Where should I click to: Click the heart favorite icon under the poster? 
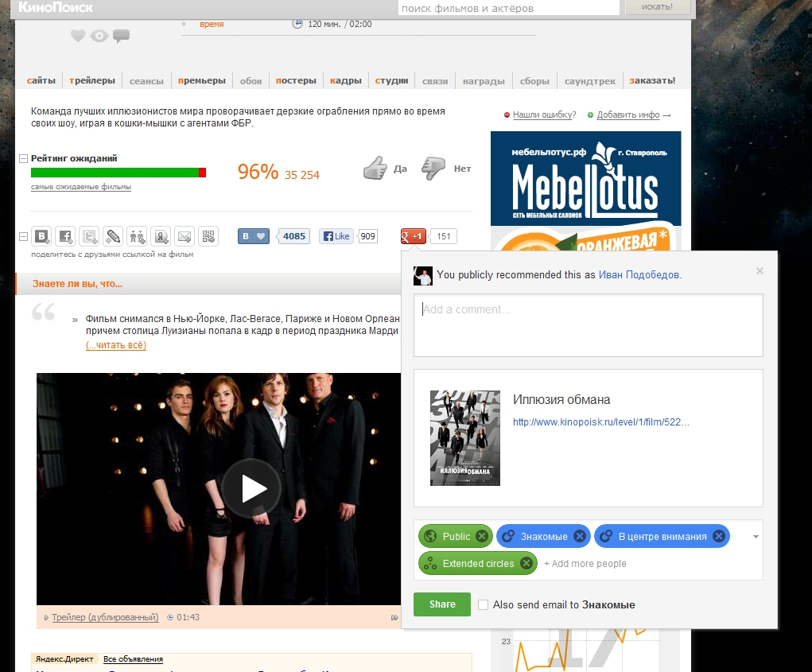[x=78, y=36]
